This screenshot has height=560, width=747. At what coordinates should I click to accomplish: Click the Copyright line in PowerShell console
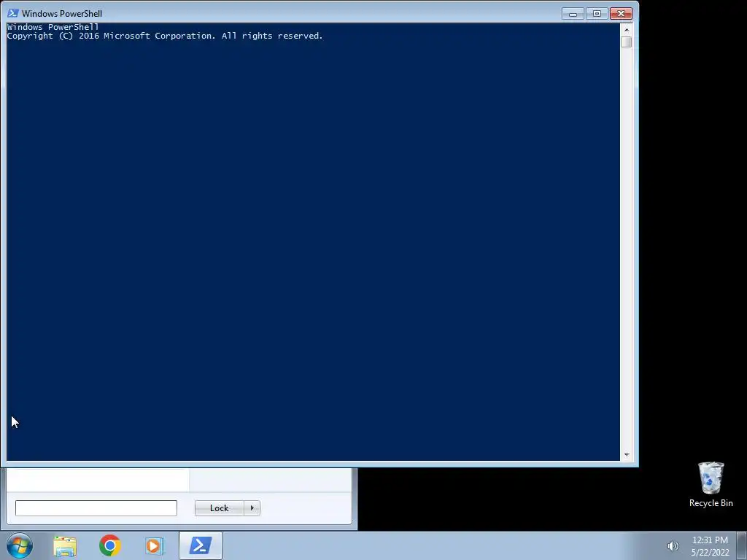click(x=165, y=36)
